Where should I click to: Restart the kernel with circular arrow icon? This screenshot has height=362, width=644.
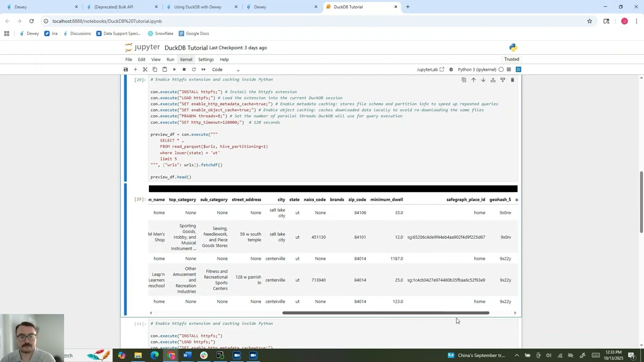(194, 69)
